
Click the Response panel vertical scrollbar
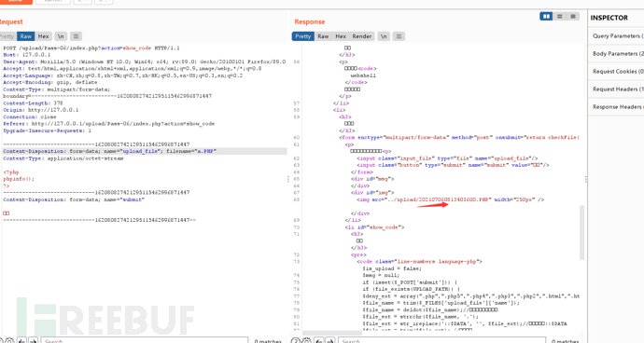tap(581, 232)
